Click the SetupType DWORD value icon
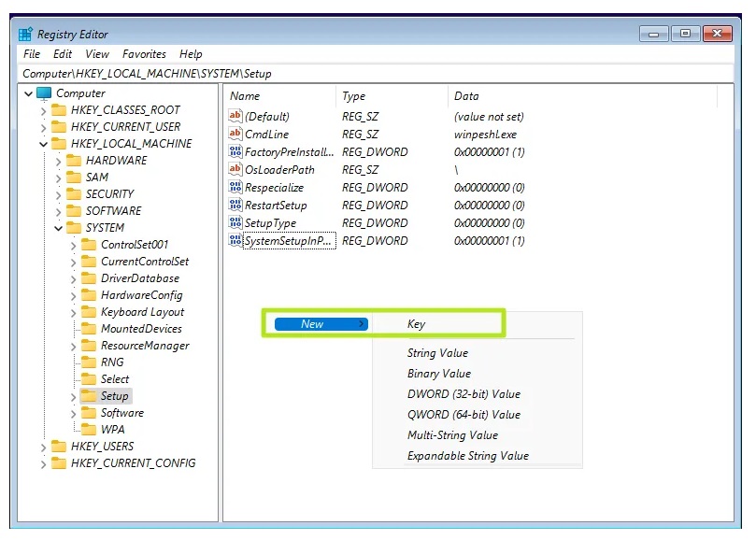Viewport: 756px width, 540px height. 235,223
